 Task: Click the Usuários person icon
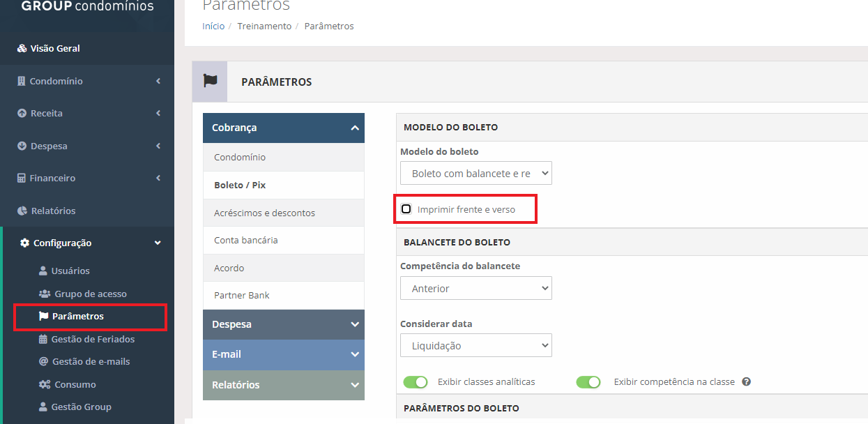pyautogui.click(x=43, y=271)
